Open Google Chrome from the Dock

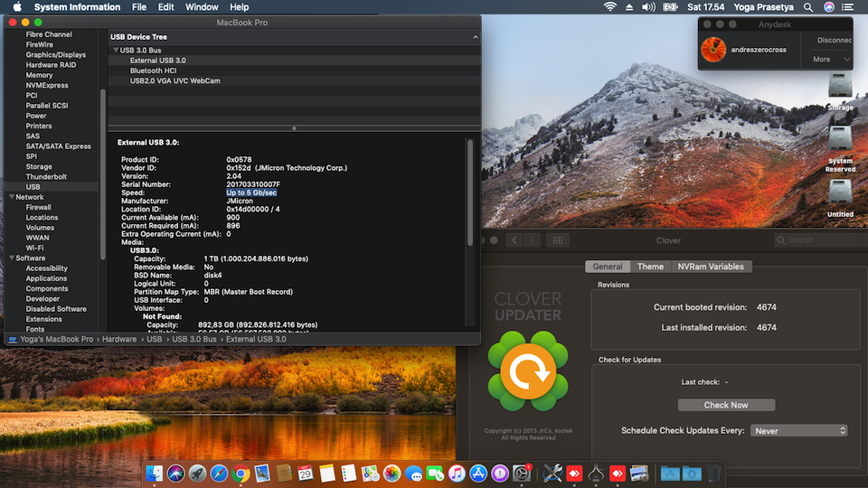241,473
